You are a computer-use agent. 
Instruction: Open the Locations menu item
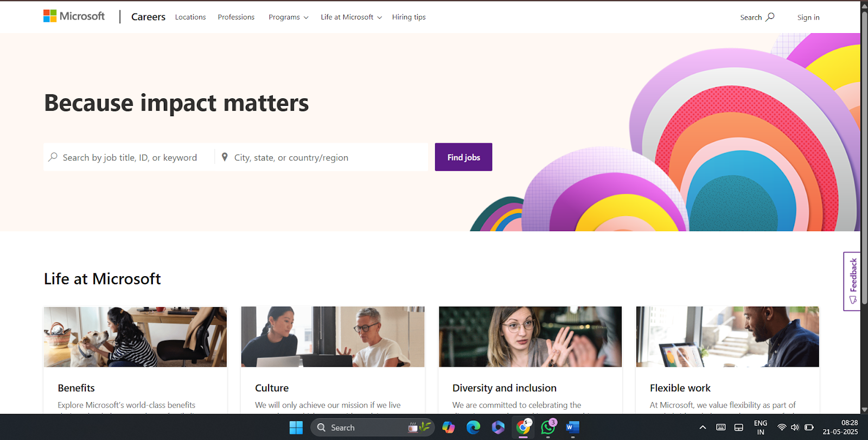[x=190, y=17]
